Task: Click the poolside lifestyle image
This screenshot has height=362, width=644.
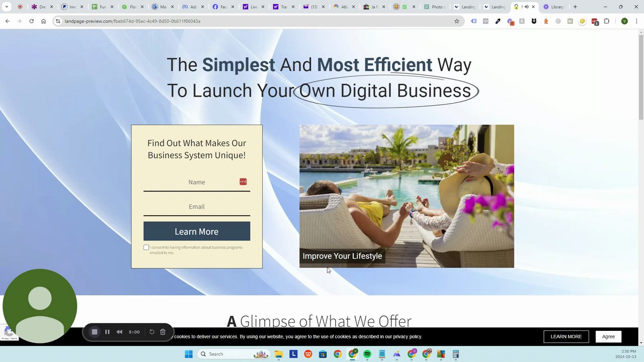Action: click(x=407, y=196)
